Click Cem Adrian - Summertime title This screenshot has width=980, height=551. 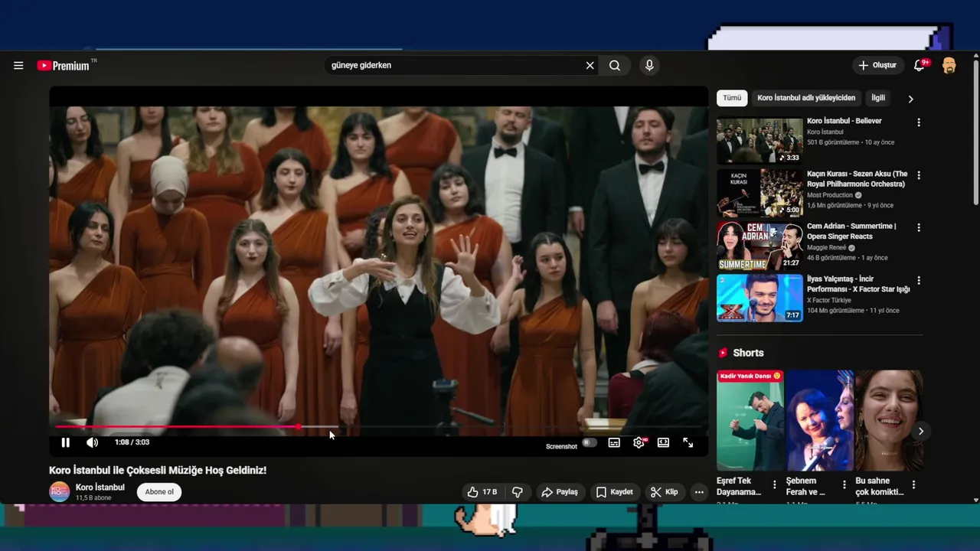pos(851,231)
